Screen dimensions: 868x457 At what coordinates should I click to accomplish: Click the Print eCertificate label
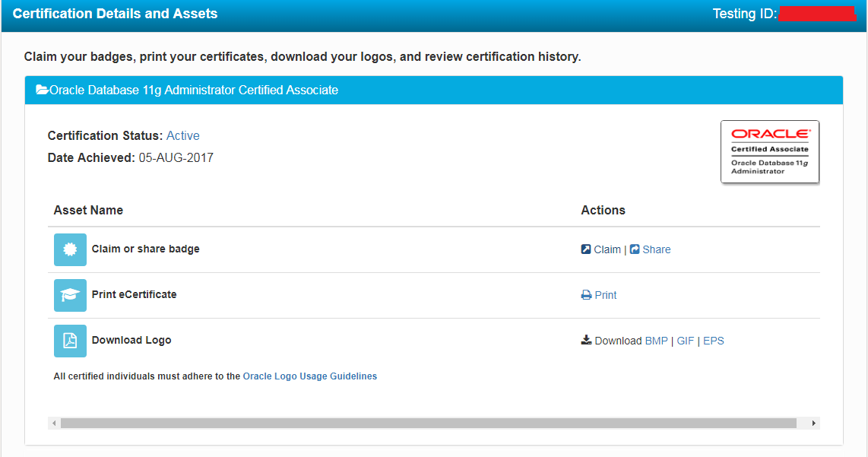coord(135,295)
